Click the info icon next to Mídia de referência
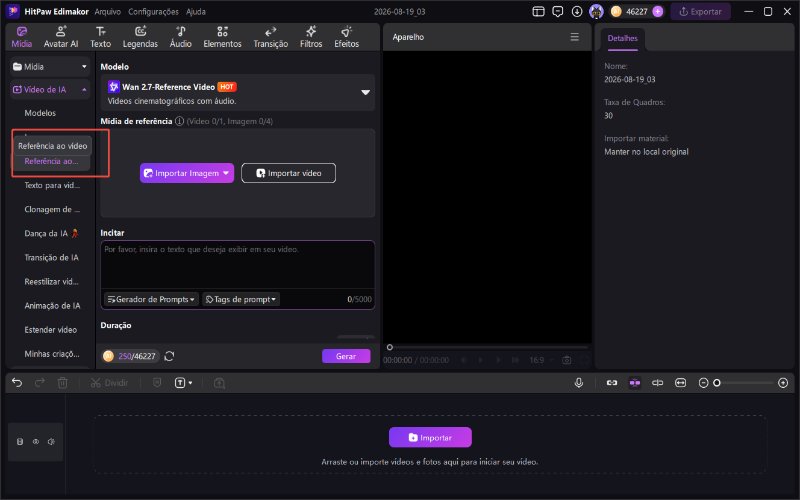The width and height of the screenshot is (800, 500). click(x=179, y=121)
